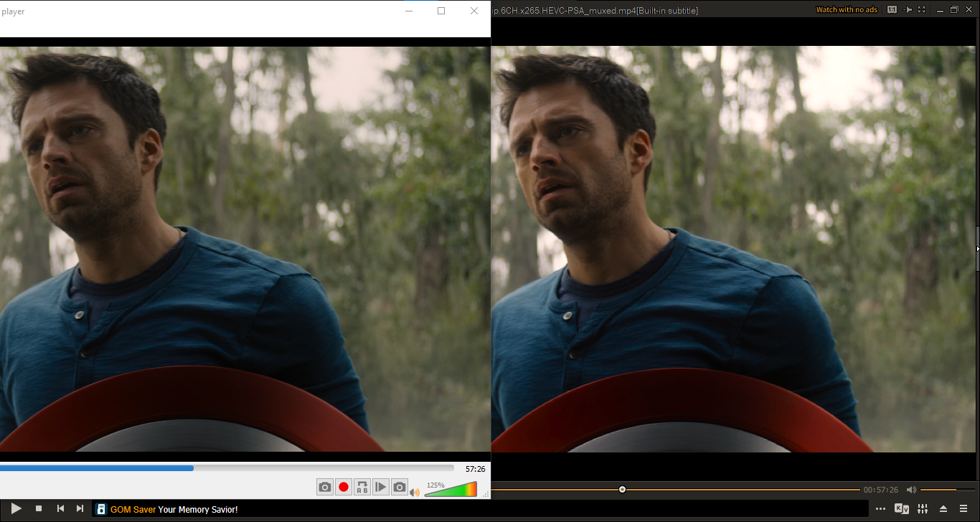Open the three-dots more options menu
980x522 pixels.
(881, 509)
